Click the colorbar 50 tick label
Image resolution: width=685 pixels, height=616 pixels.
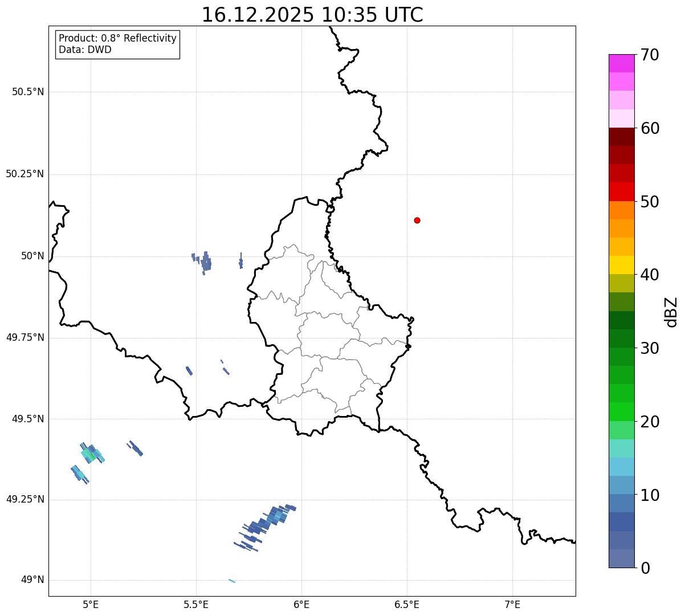click(650, 202)
